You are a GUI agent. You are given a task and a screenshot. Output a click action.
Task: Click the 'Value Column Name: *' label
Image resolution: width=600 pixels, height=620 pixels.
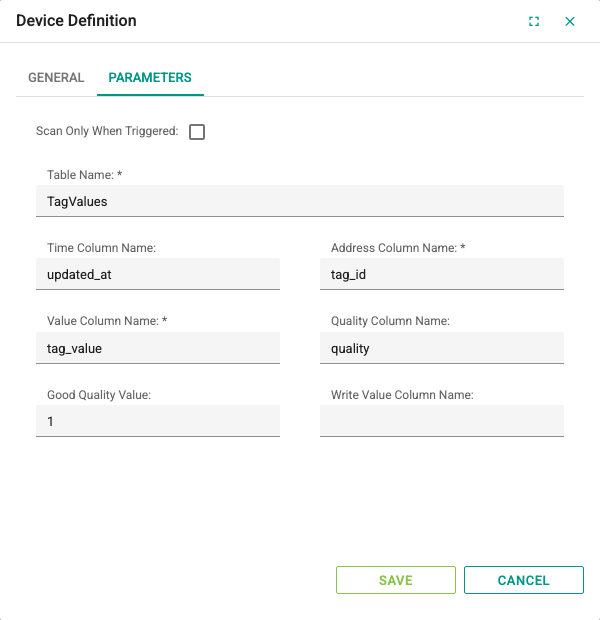pos(107,321)
